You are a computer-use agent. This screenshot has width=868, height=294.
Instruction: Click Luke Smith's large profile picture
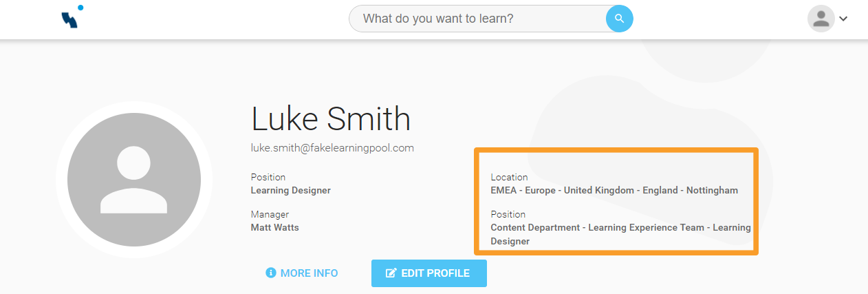[x=134, y=181]
